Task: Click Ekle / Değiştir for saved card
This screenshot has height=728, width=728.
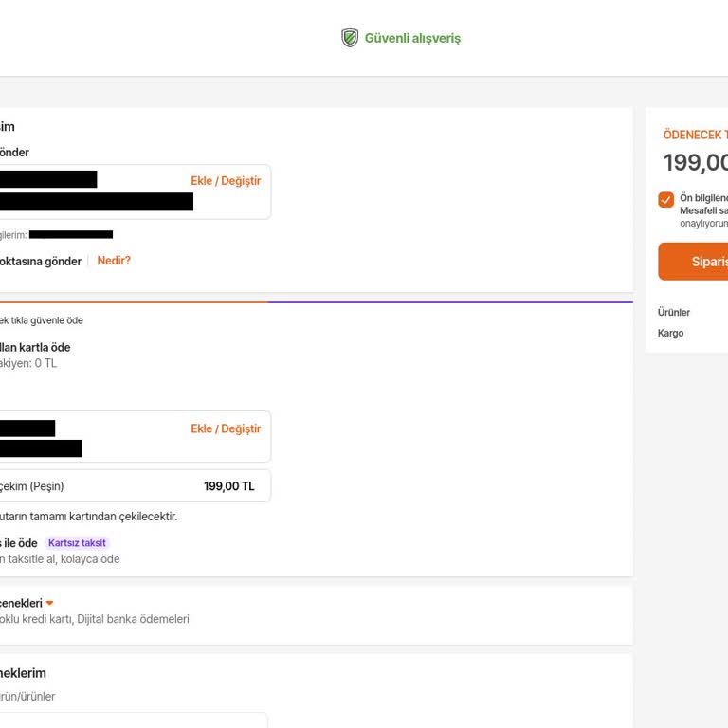Action: click(x=226, y=428)
